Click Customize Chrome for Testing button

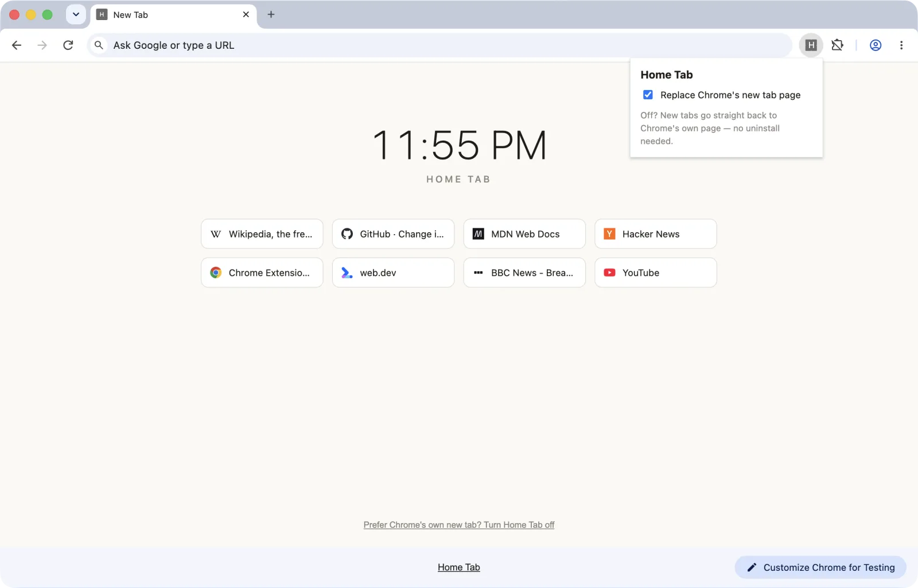pos(820,567)
